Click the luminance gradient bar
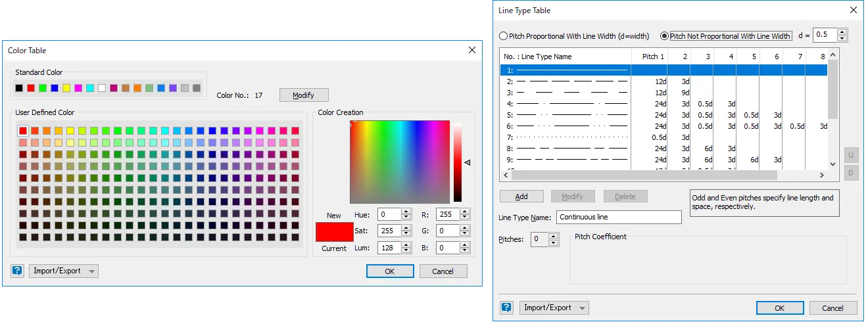 (x=457, y=162)
